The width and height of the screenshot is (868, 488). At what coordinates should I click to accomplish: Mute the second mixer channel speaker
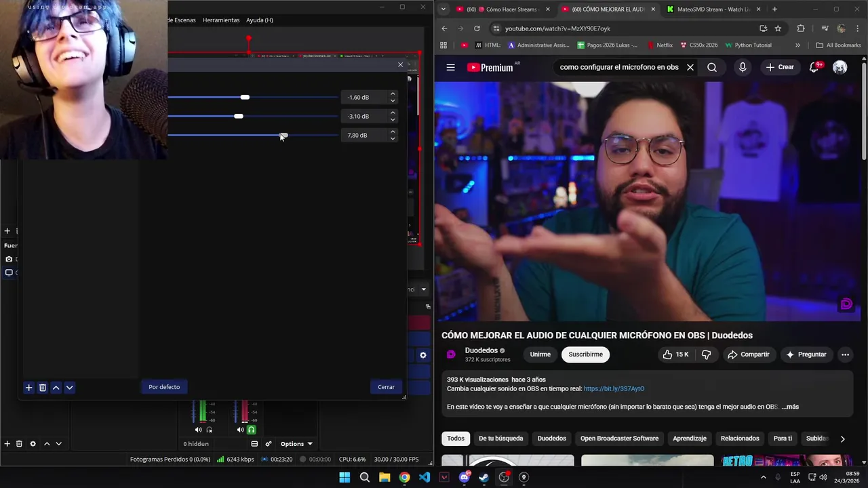click(240, 430)
